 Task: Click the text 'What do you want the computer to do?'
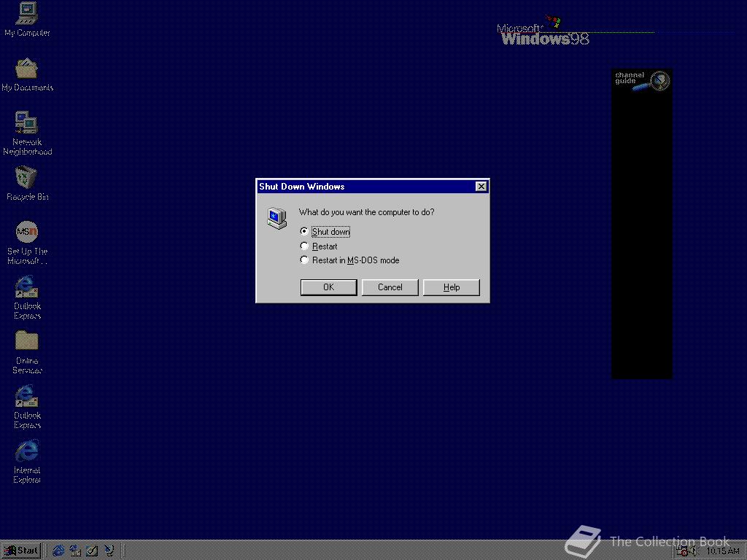366,212
